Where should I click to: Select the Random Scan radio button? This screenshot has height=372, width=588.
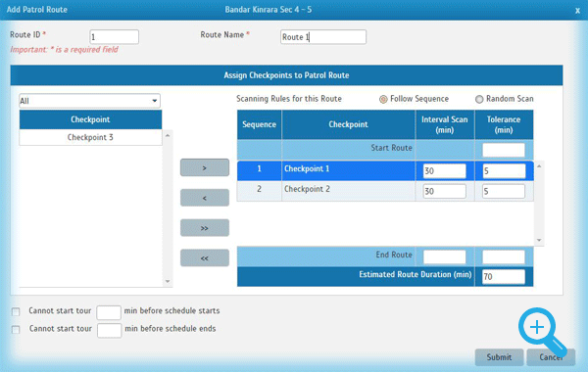coord(479,99)
